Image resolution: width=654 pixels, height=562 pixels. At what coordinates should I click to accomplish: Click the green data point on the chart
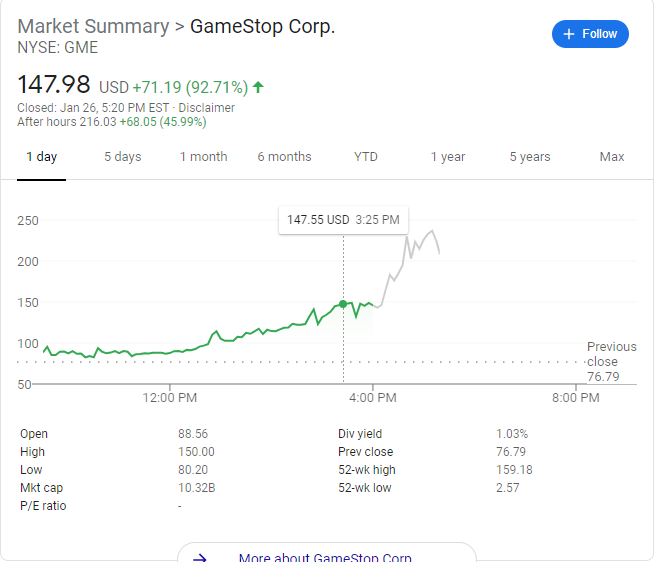pyautogui.click(x=343, y=303)
